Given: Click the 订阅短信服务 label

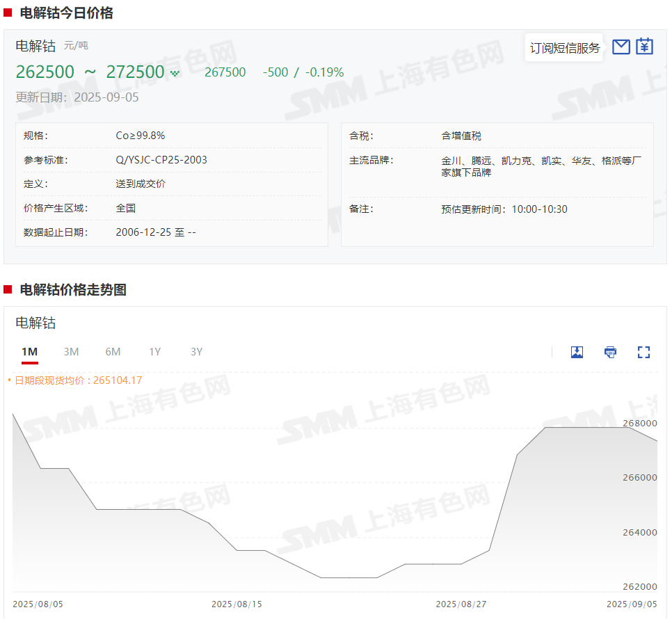Looking at the screenshot, I should coord(564,48).
